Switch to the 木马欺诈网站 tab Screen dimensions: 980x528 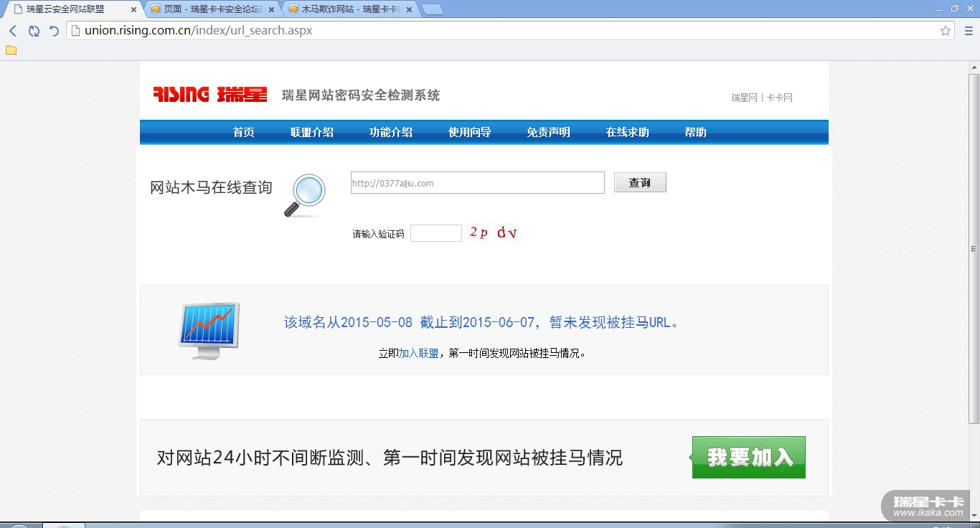(x=350, y=9)
